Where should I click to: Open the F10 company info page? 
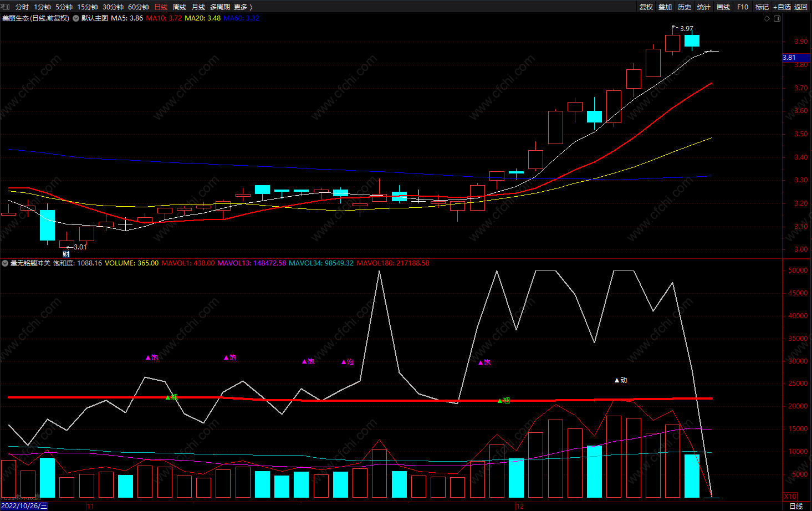click(x=743, y=7)
